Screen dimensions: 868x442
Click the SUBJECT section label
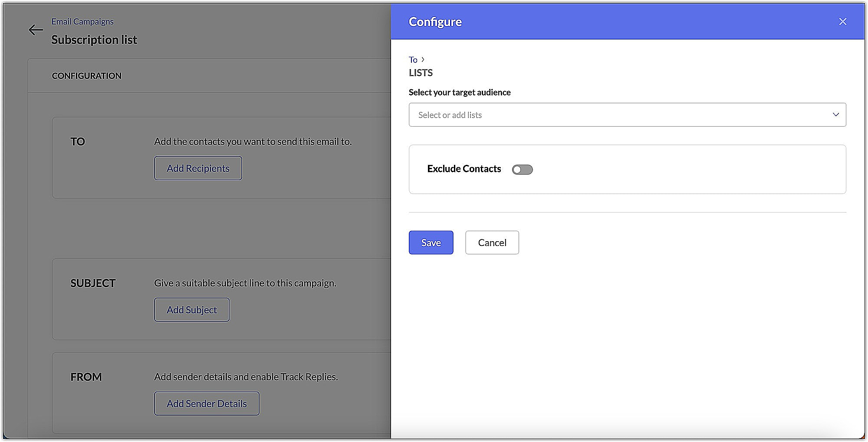[x=93, y=283]
